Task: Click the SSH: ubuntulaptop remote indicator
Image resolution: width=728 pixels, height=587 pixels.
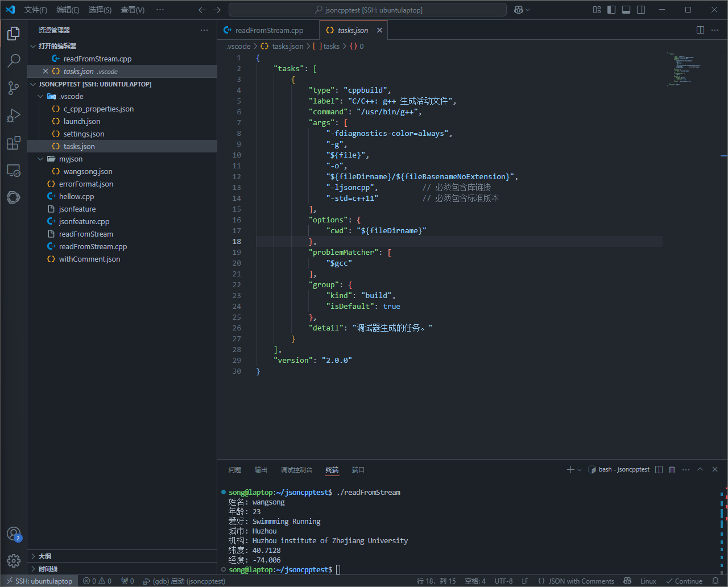Action: point(40,581)
